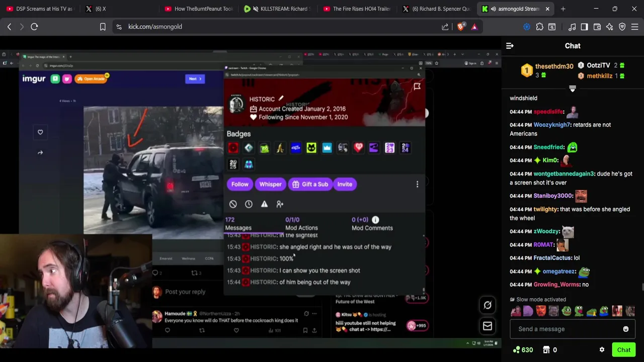
Task: Click the Whisper button
Action: (x=270, y=184)
